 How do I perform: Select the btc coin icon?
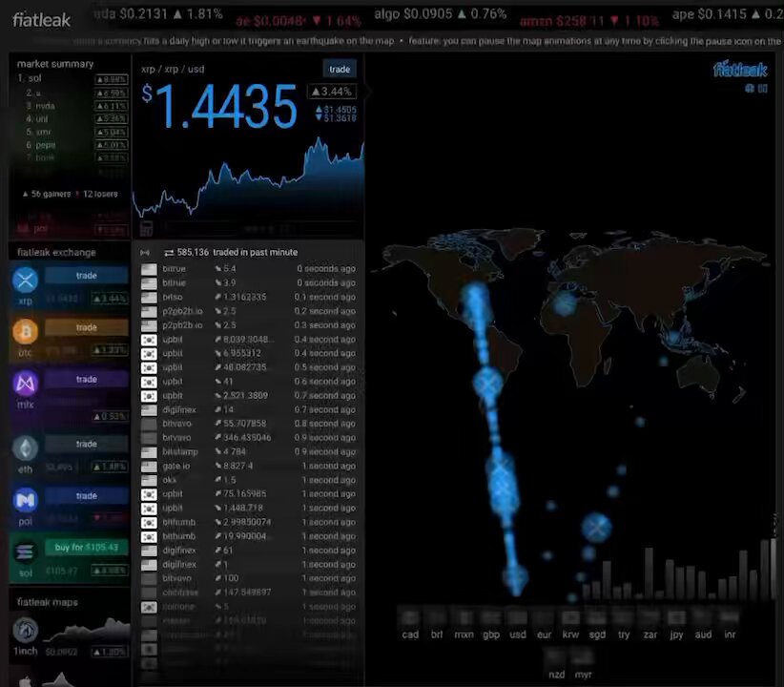click(x=25, y=331)
